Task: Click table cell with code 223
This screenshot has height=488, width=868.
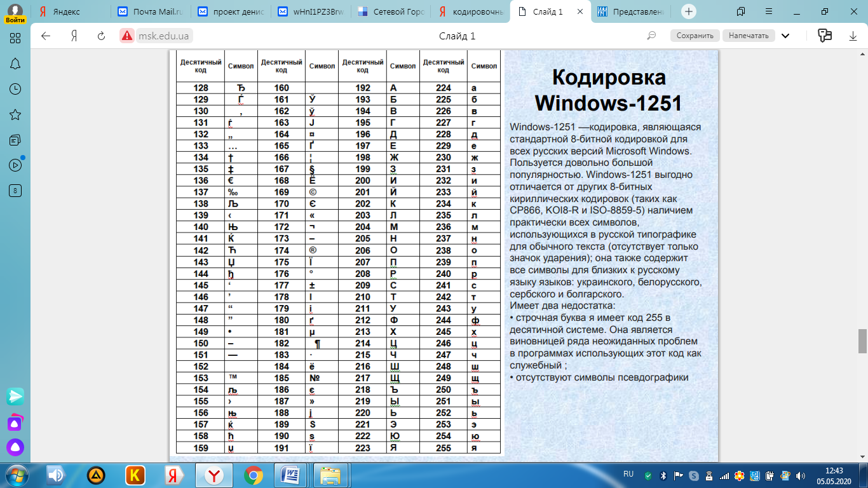Action: (x=363, y=448)
